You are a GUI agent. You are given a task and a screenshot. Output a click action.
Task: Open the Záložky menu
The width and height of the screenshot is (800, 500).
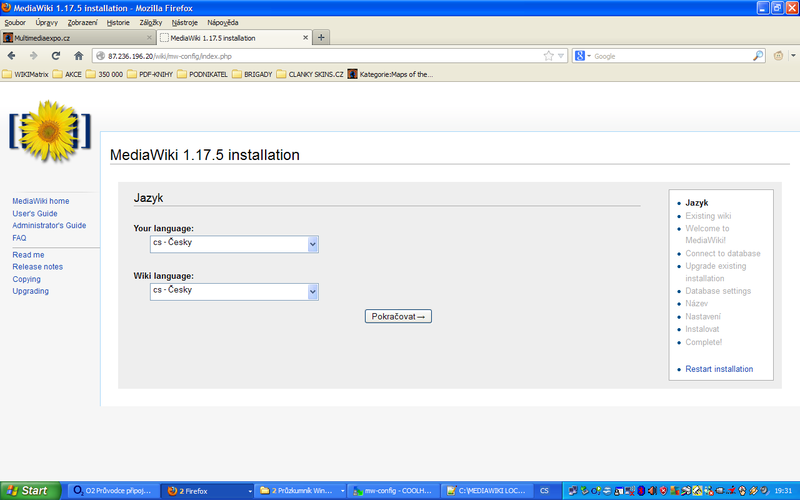151,22
